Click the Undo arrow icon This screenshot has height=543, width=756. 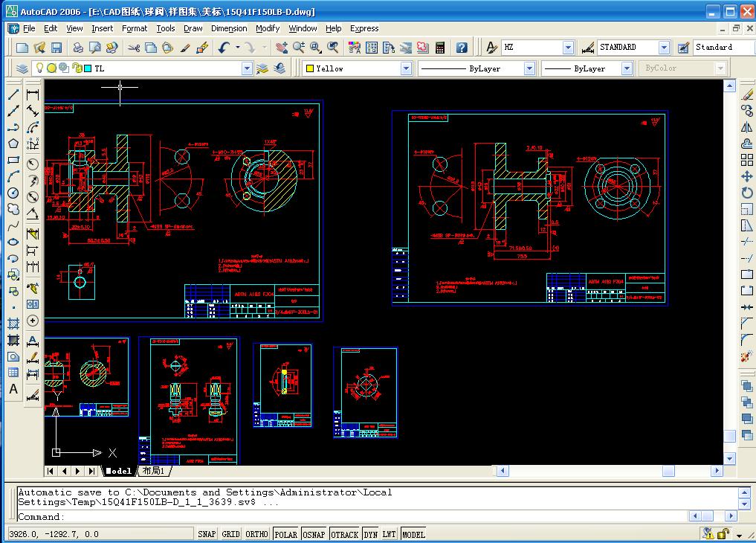pos(224,48)
